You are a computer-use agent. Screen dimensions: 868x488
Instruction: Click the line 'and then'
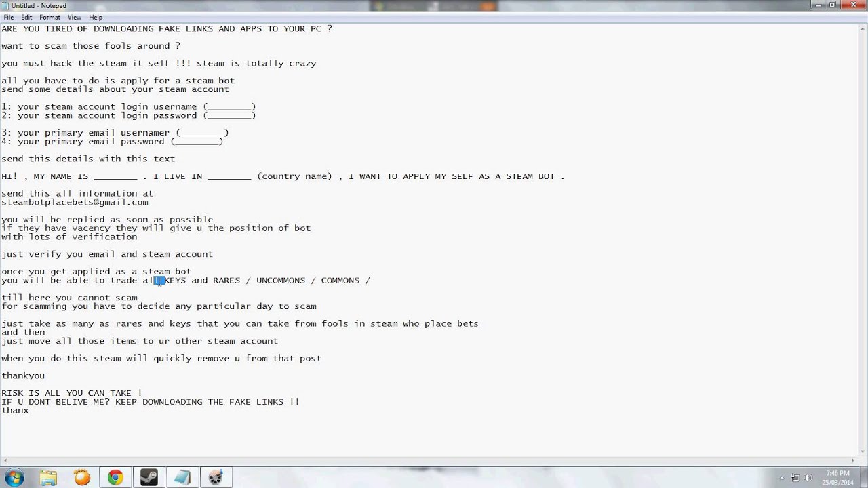(x=23, y=332)
